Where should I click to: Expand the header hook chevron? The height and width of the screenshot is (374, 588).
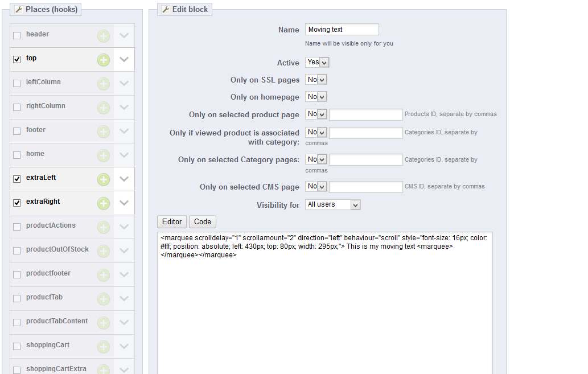coord(124,36)
